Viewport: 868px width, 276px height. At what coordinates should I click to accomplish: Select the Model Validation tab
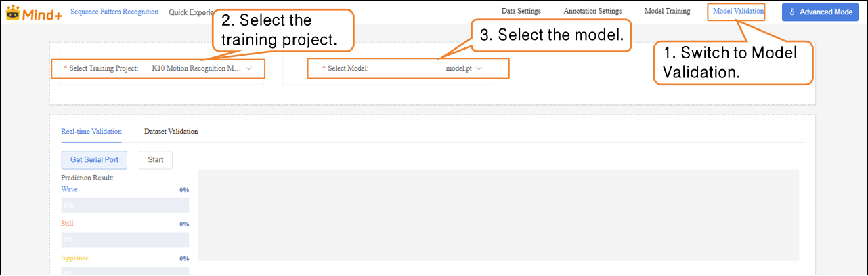coord(738,12)
